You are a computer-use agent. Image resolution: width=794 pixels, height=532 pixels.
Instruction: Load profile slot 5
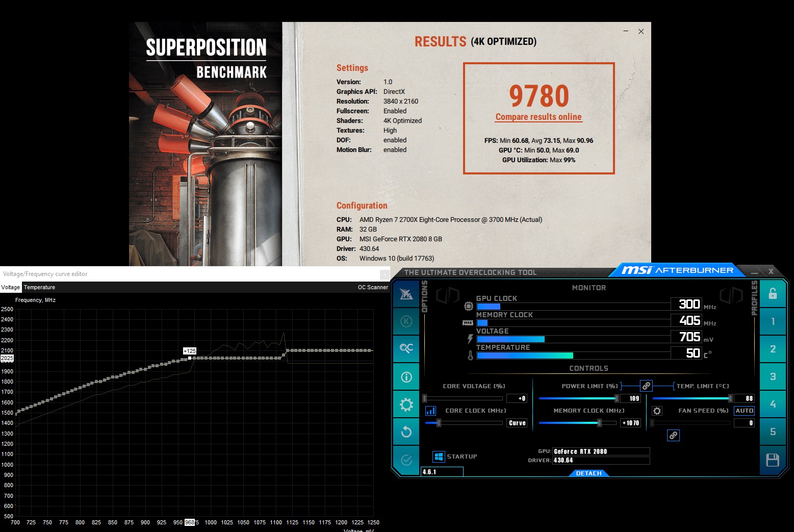pyautogui.click(x=773, y=432)
